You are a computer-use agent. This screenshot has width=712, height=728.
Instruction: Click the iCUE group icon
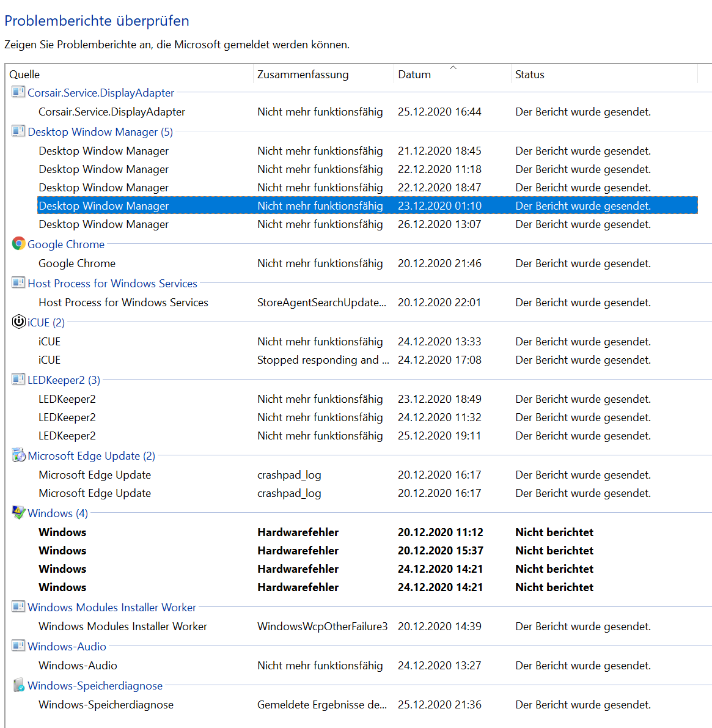coord(18,322)
